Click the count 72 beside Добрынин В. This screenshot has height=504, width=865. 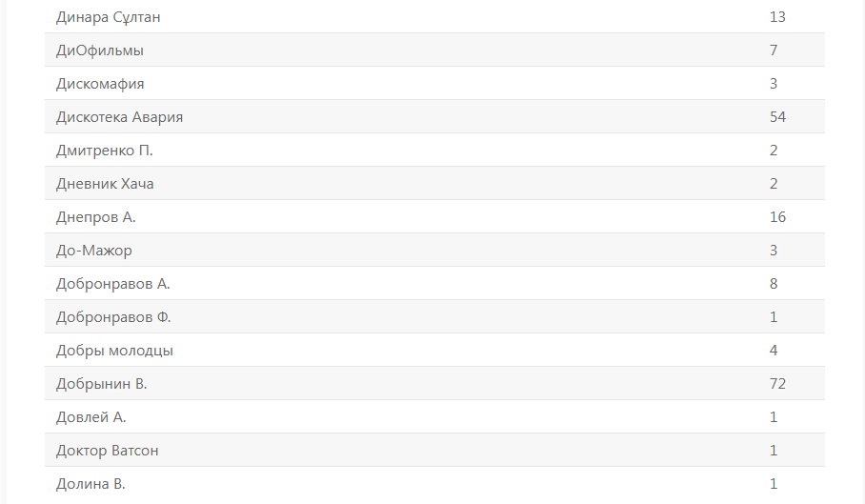pyautogui.click(x=777, y=384)
